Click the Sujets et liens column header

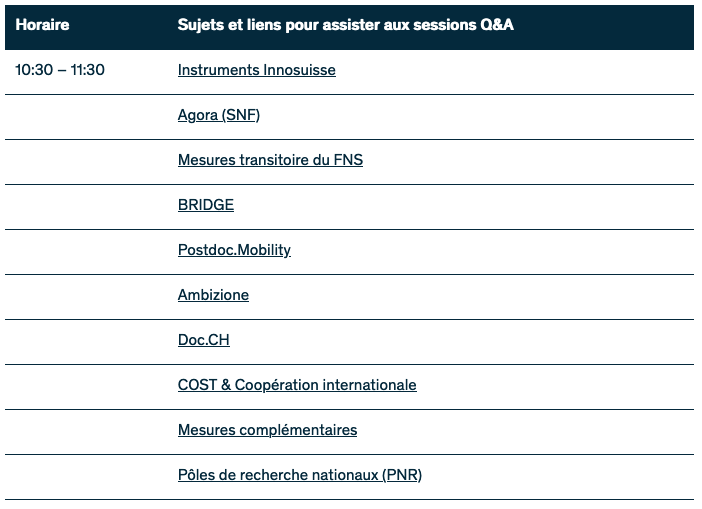(x=345, y=25)
